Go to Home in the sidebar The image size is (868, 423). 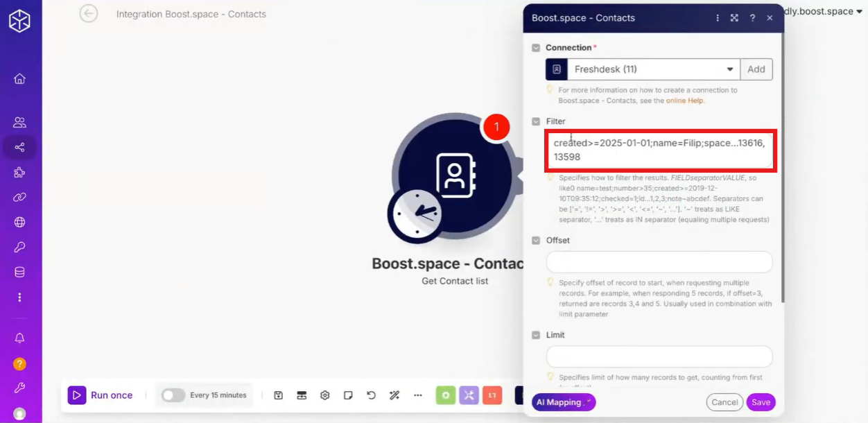pos(19,78)
